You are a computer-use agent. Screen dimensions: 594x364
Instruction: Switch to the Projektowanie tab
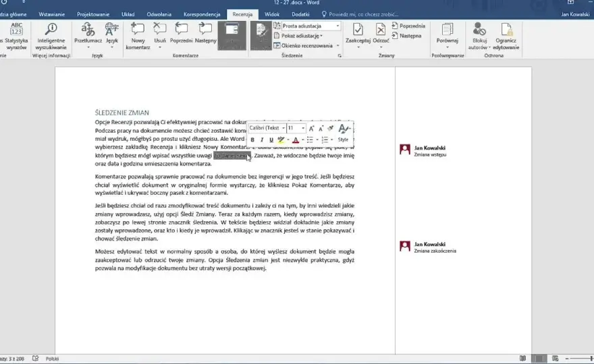point(93,14)
